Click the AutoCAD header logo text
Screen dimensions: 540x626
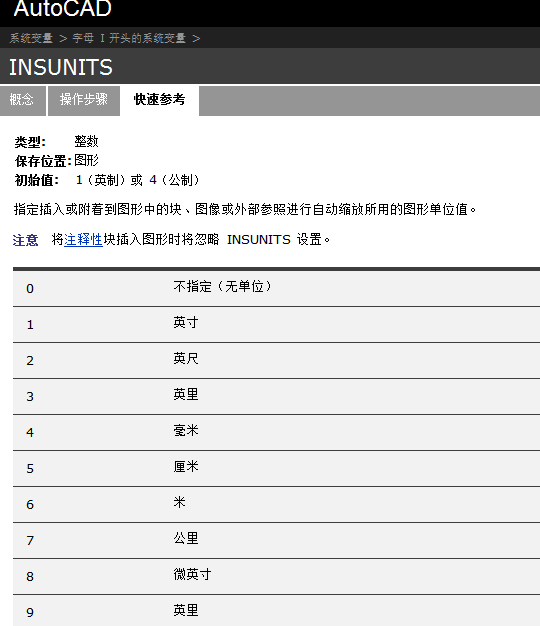pos(62,8)
